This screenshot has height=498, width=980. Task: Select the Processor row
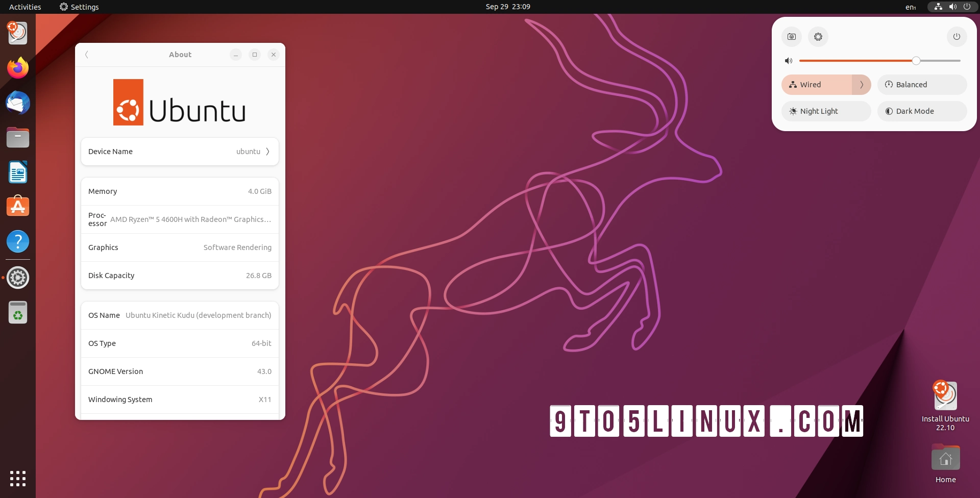pyautogui.click(x=180, y=219)
